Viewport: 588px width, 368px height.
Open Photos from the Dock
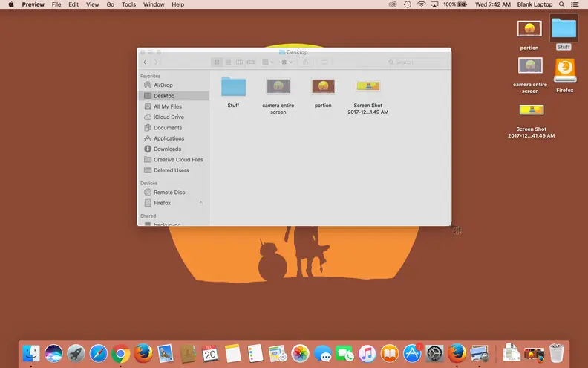[x=300, y=353]
